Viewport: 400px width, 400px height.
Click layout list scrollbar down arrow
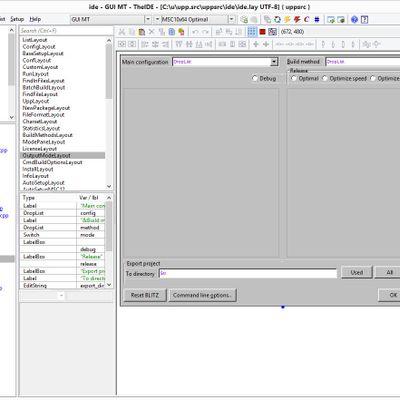tap(109, 186)
